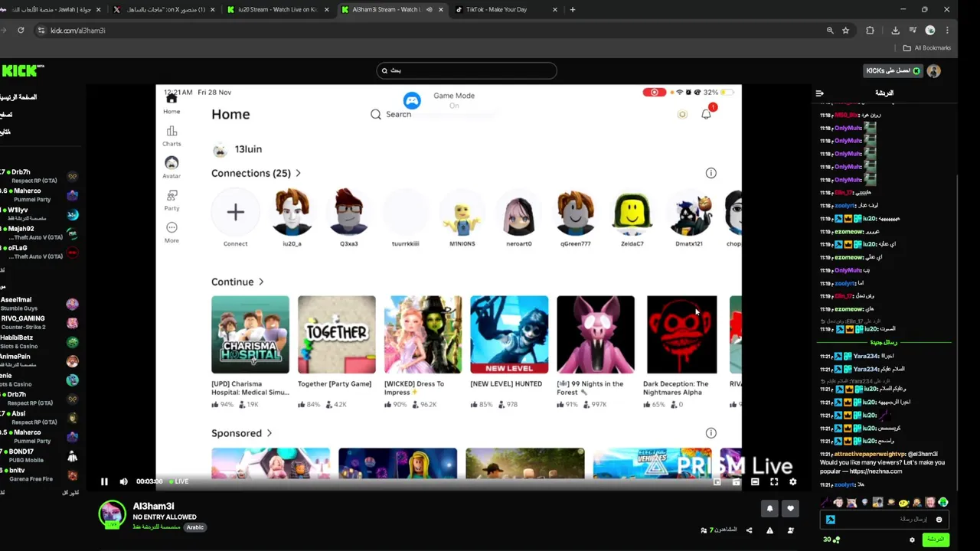Click the Roblox Search field
Viewport: 980px width, 551px height.
pos(391,114)
